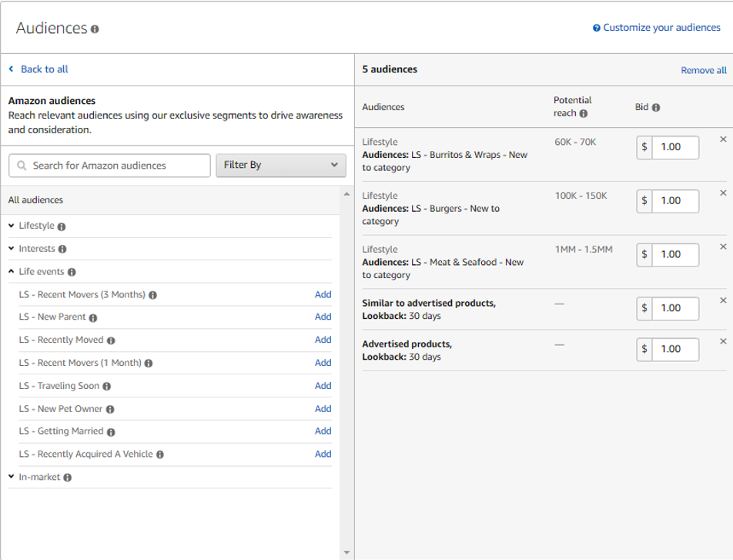733x560 pixels.
Task: Click the bid field for the Burgers audience
Action: (x=674, y=201)
